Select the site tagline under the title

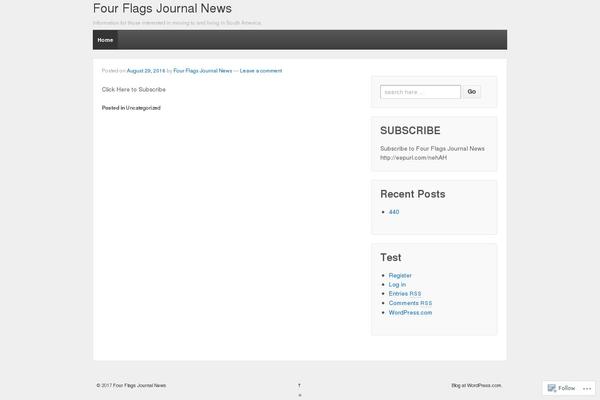(177, 23)
